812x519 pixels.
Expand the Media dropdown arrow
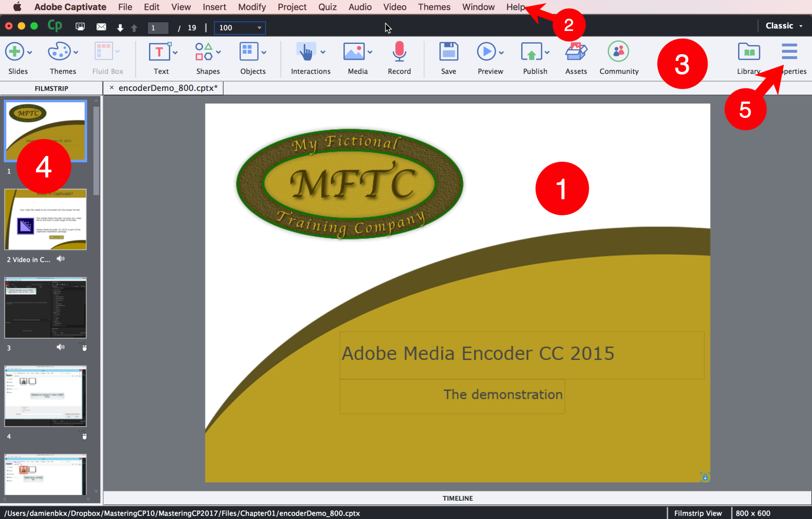tap(370, 52)
